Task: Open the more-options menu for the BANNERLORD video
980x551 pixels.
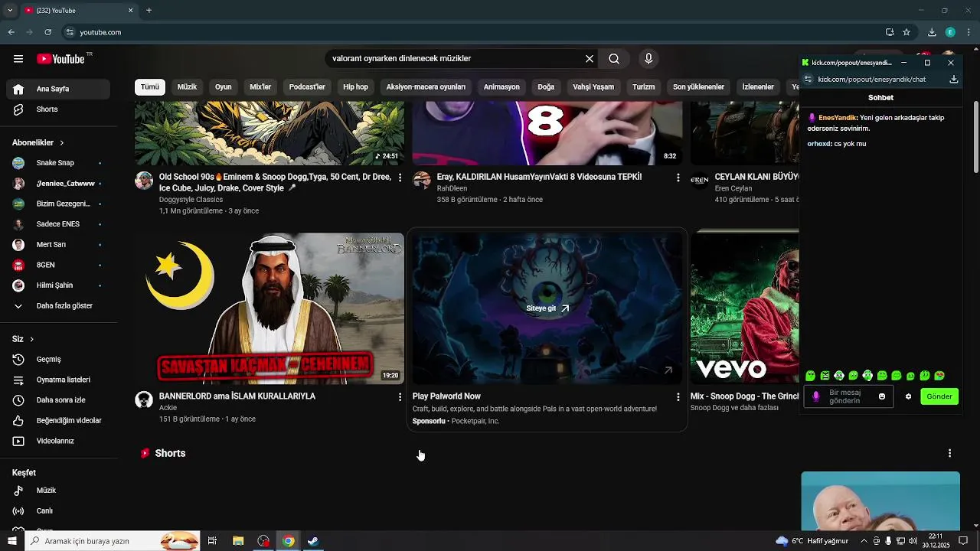Action: click(400, 397)
